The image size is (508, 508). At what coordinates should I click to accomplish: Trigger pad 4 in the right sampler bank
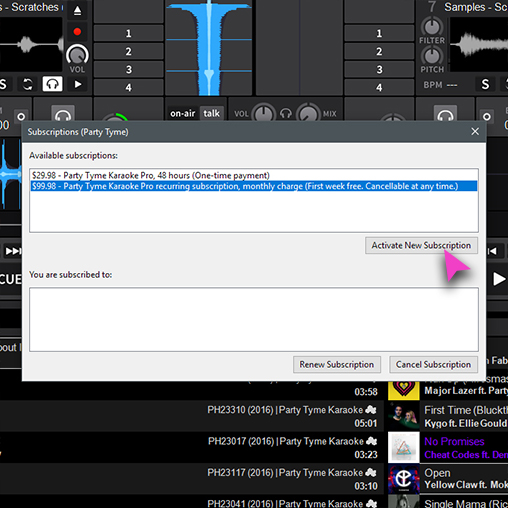coord(379,87)
